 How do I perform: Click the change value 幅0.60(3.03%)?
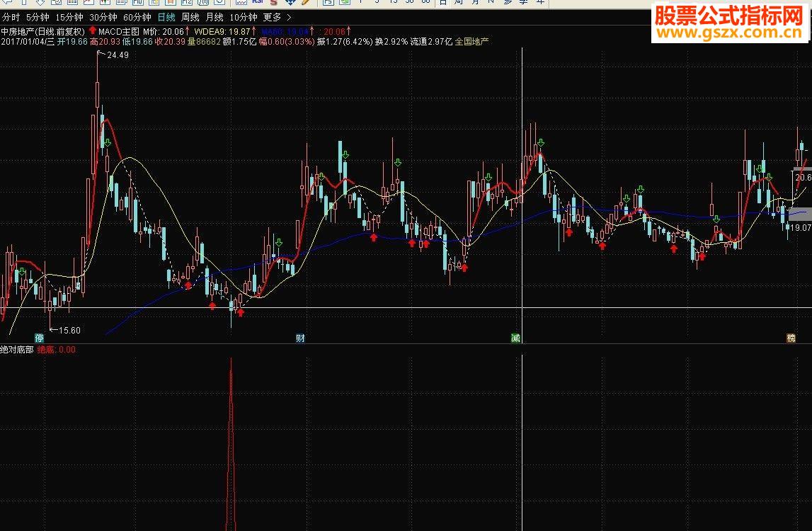[x=287, y=42]
